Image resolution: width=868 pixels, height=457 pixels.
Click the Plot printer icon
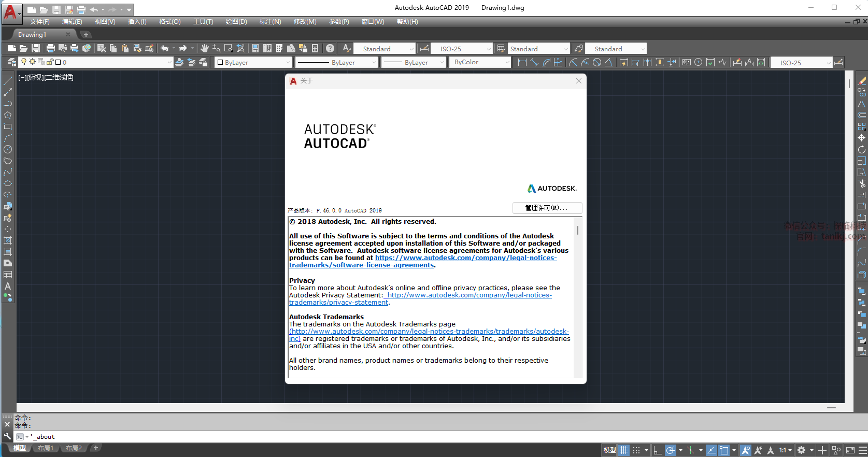[50, 48]
